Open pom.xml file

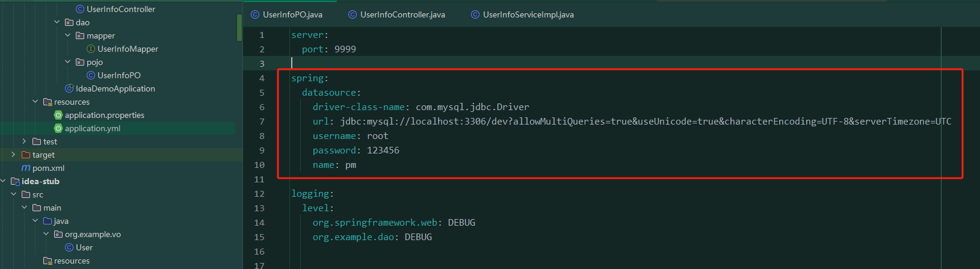pos(48,168)
